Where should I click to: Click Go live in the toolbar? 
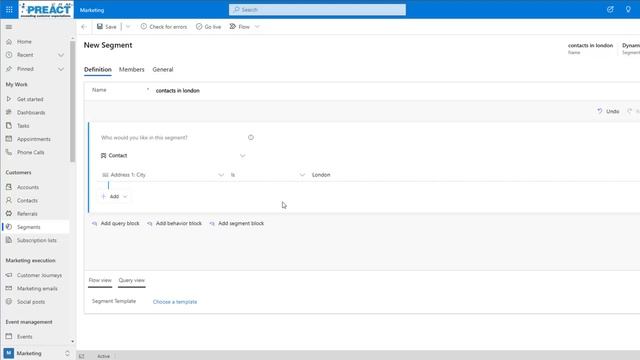[209, 27]
